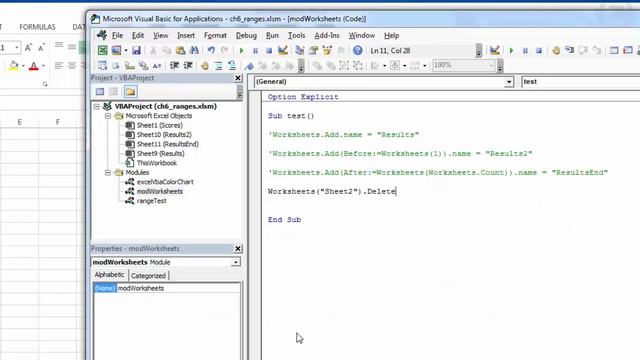Click the (Name) modWorksheets property field

click(167, 288)
